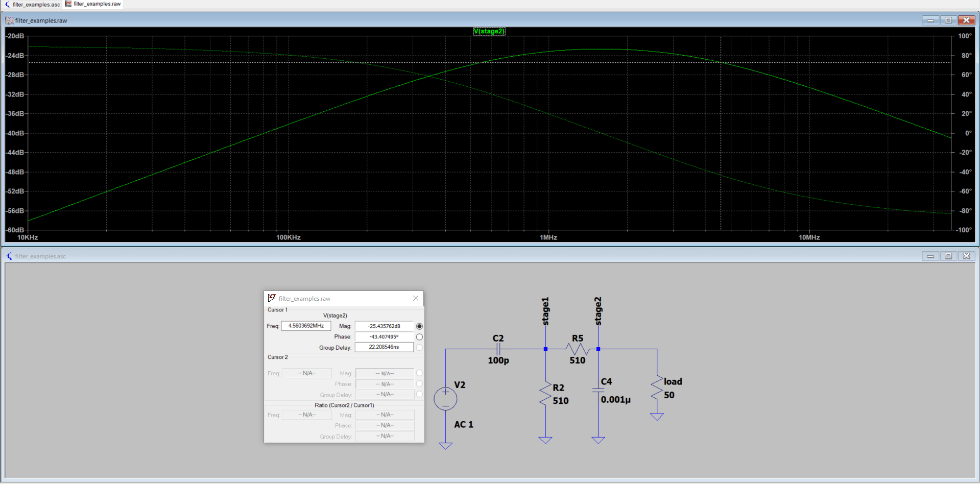Edit the Cursor 1 Freq field
Viewport: 980px width, 484px height.
pyautogui.click(x=306, y=326)
